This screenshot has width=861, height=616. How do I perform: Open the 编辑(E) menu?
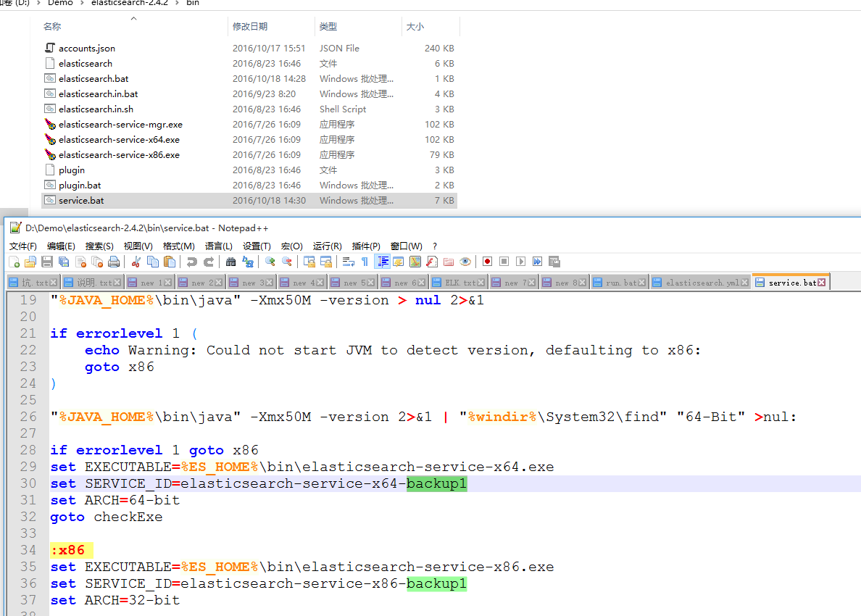(61, 246)
